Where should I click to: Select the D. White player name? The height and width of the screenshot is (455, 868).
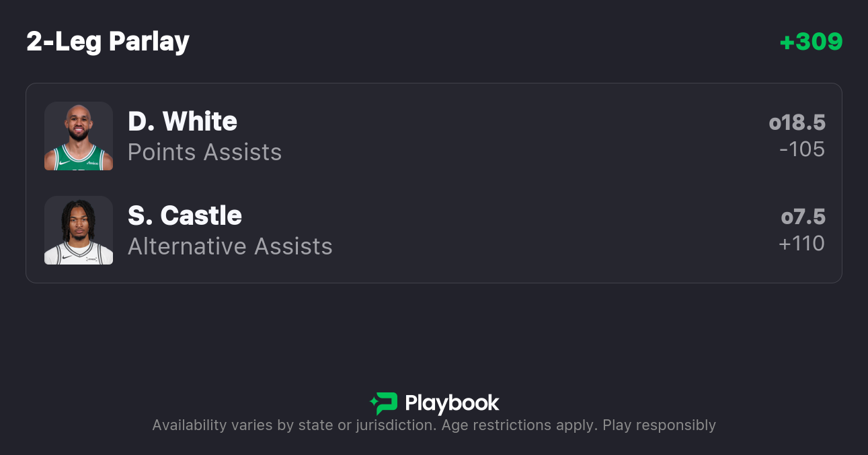182,122
